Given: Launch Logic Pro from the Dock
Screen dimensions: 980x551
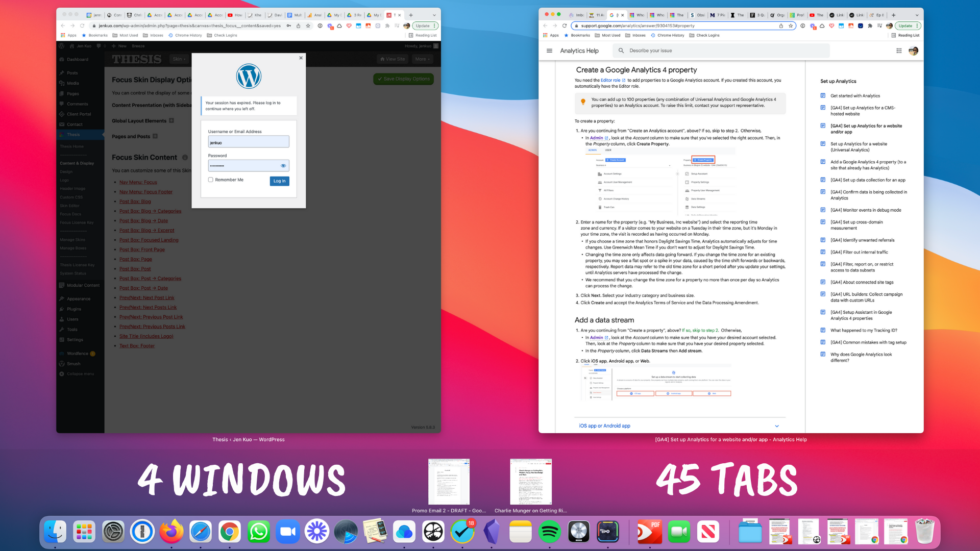Looking at the screenshot, I should click(579, 532).
